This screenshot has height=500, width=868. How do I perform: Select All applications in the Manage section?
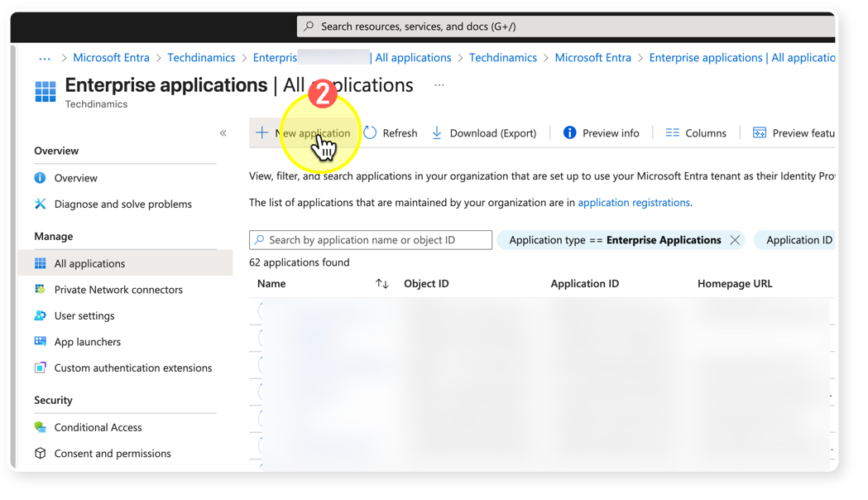pyautogui.click(x=125, y=263)
